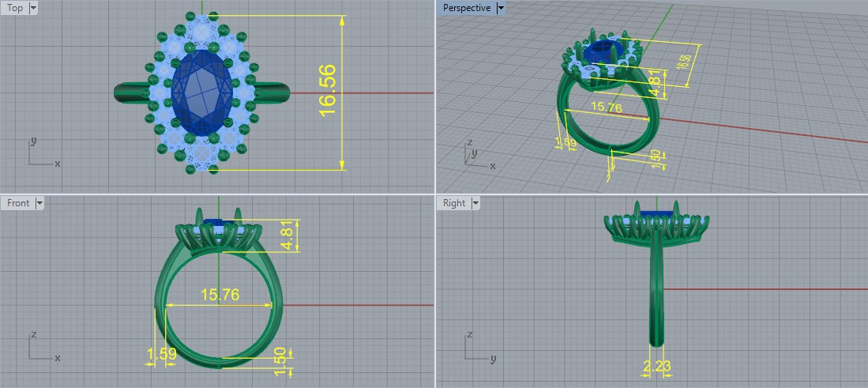Select the 15.76 dimension in Front view

pos(220,295)
